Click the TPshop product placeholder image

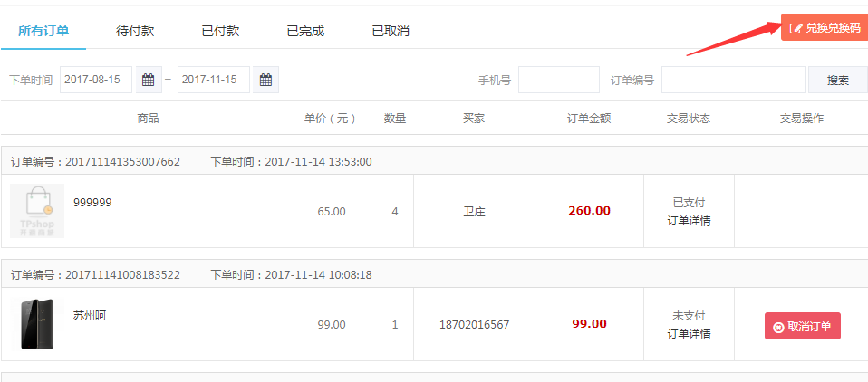(x=37, y=211)
